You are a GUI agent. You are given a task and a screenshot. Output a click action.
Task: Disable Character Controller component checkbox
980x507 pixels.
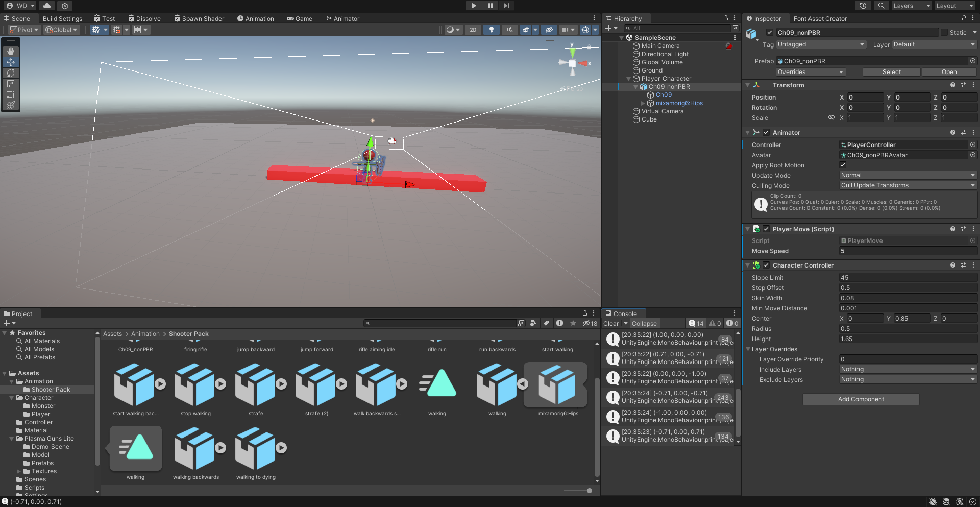tap(766, 265)
